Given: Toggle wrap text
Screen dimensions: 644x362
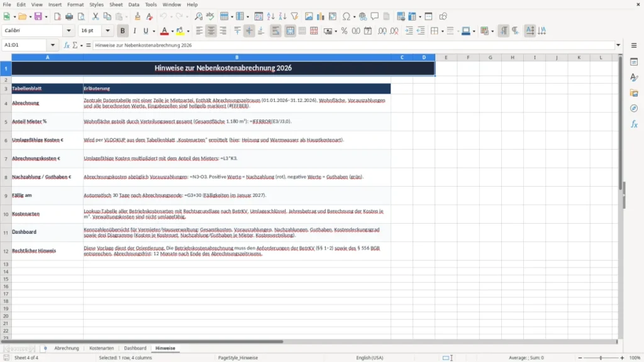Looking at the screenshot, I should (275, 31).
